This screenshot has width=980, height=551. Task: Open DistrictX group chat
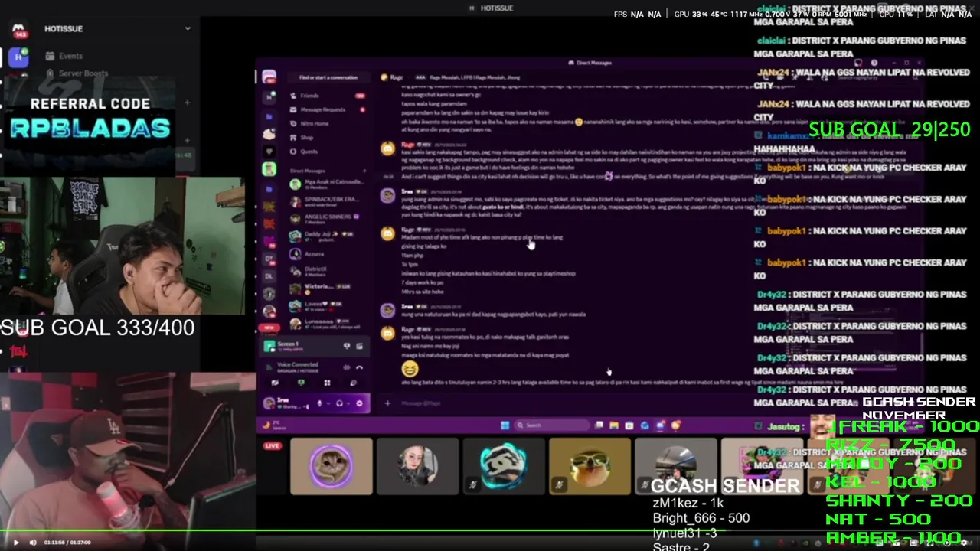(x=327, y=270)
